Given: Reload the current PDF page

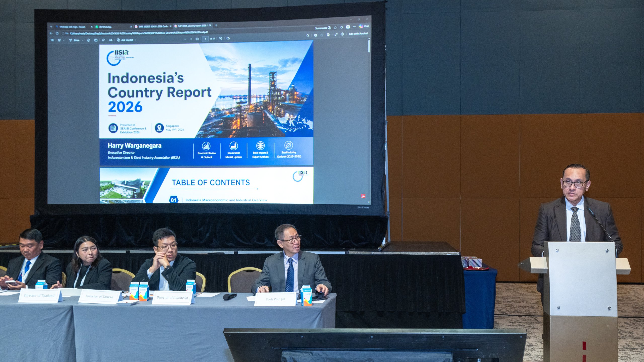Looking at the screenshot, I should click(57, 33).
